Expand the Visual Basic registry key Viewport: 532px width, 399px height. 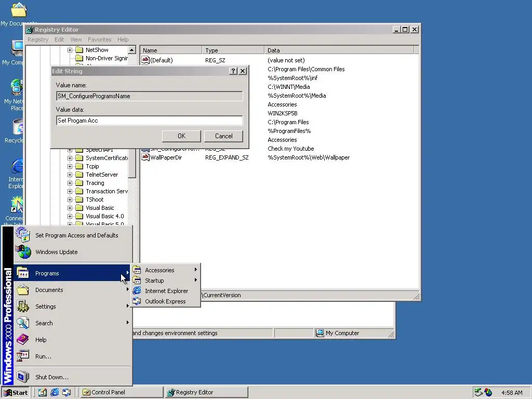[70, 208]
